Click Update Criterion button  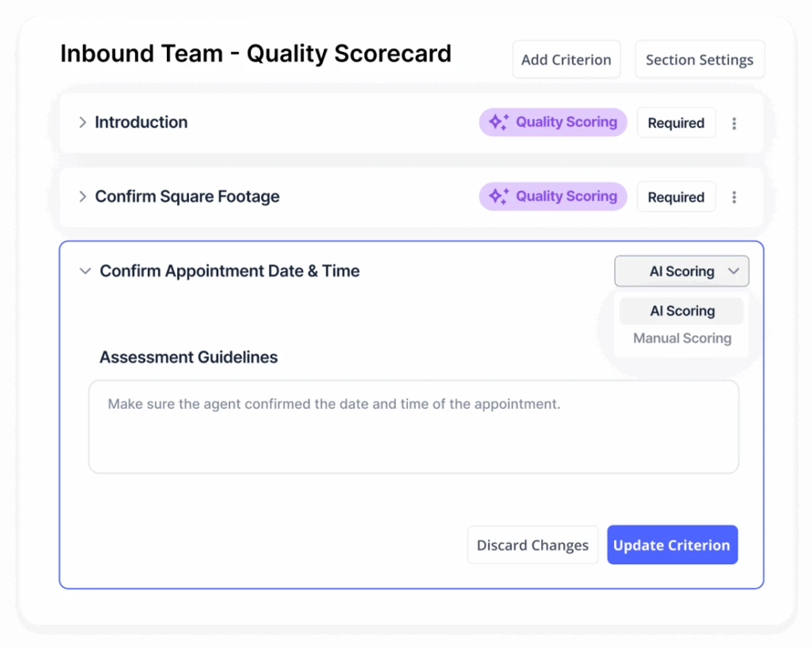(x=672, y=545)
